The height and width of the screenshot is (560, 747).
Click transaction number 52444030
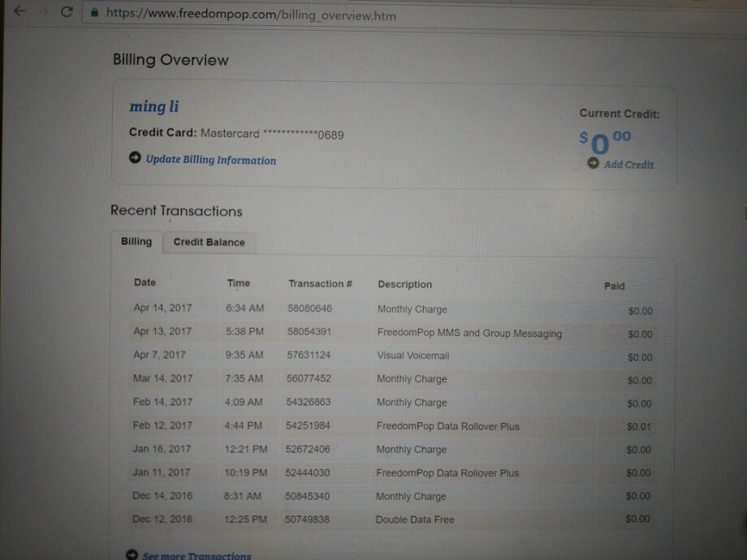pyautogui.click(x=307, y=472)
